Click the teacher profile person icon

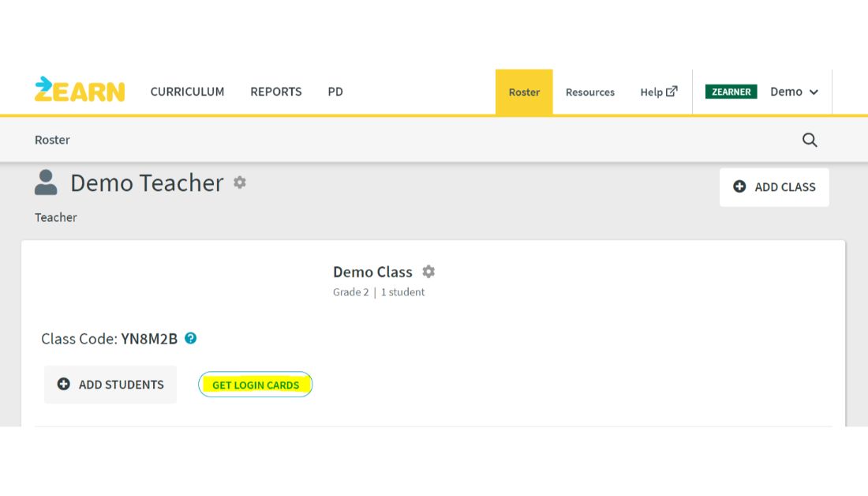[45, 182]
